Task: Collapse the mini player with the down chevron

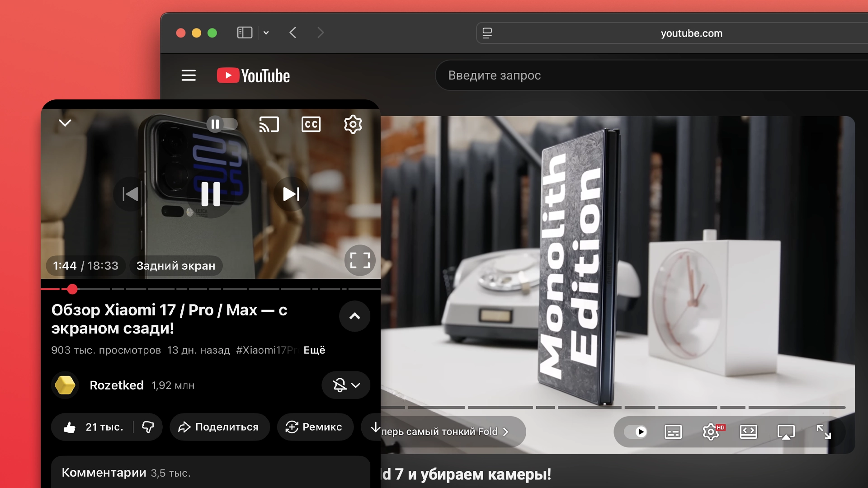Action: tap(65, 122)
